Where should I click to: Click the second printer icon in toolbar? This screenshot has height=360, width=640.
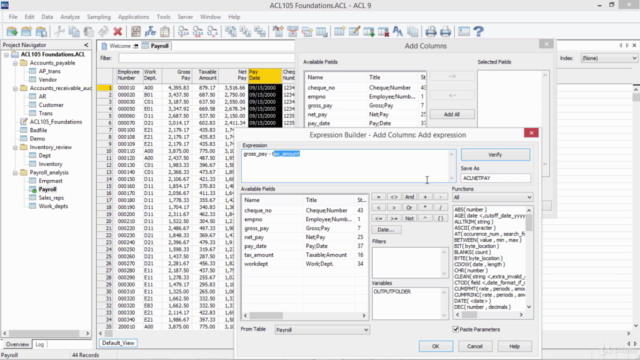pyautogui.click(x=445, y=31)
